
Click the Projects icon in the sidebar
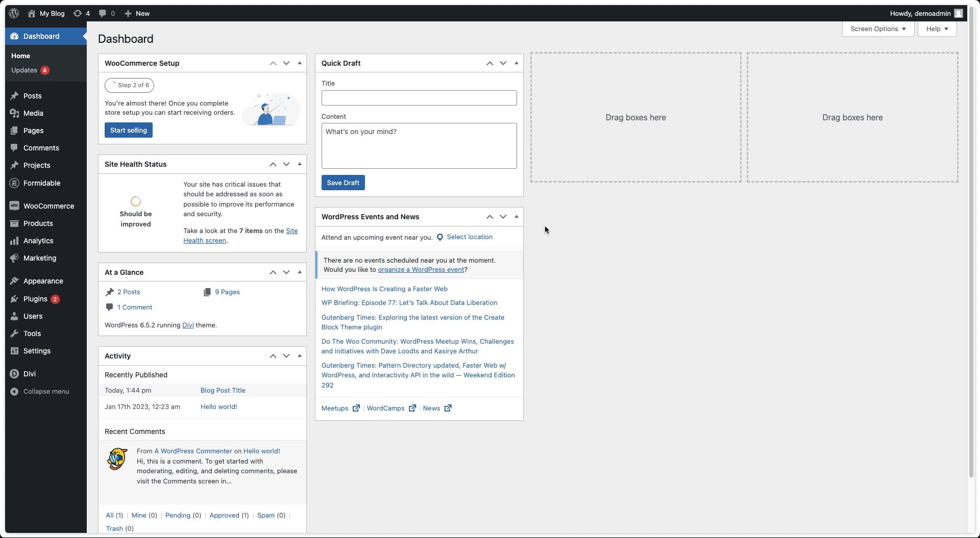14,165
